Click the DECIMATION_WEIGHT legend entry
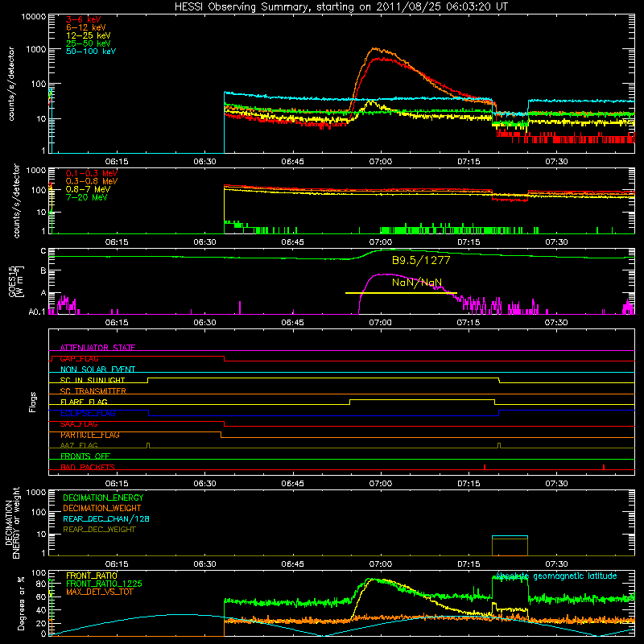This screenshot has height=644, width=644. pyautogui.click(x=102, y=508)
